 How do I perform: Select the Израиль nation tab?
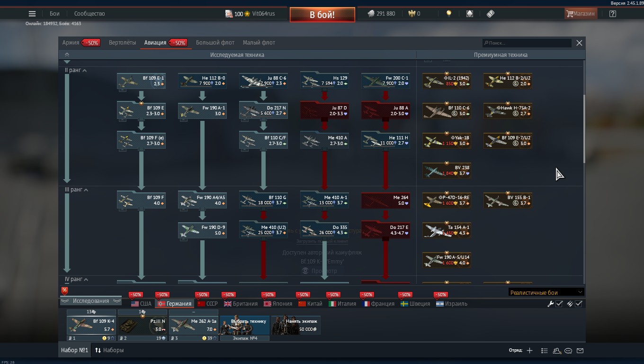coord(452,304)
